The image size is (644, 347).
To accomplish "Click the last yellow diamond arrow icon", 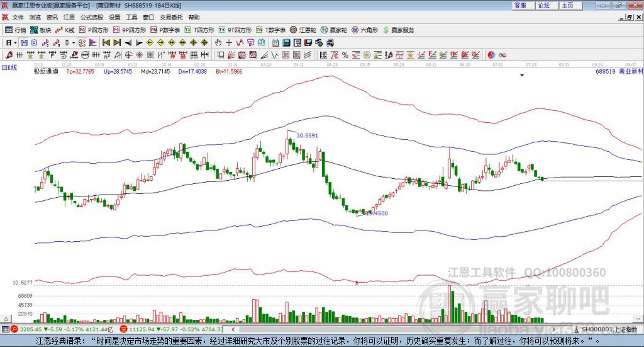I will [204, 43].
